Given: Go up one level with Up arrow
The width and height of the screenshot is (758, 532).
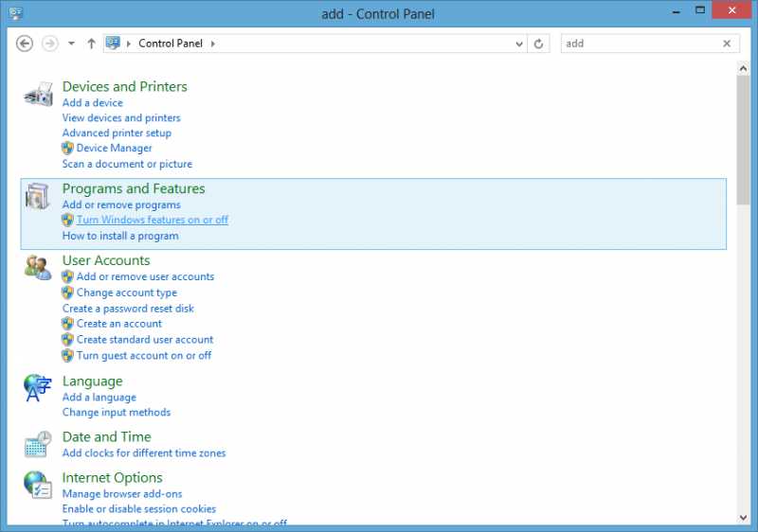Looking at the screenshot, I should 91,44.
